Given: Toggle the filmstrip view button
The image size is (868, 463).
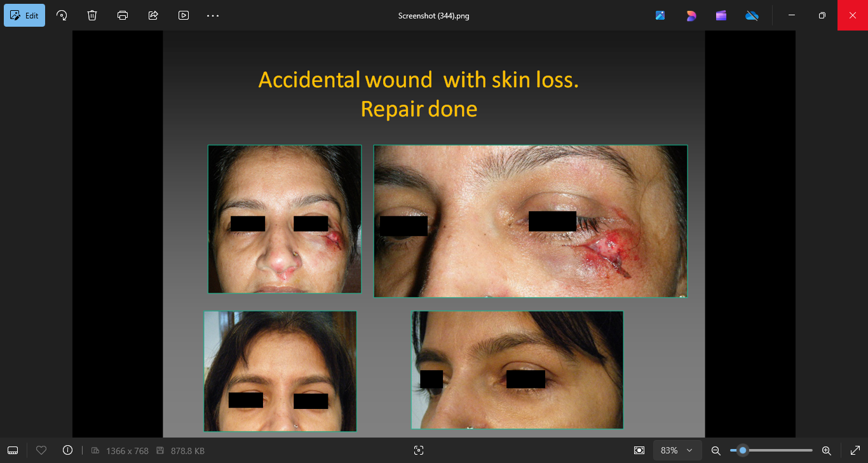Looking at the screenshot, I should [x=13, y=450].
